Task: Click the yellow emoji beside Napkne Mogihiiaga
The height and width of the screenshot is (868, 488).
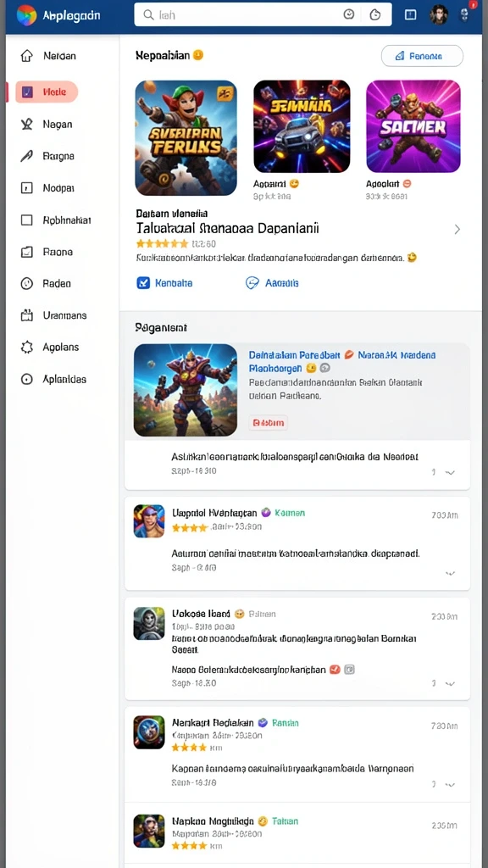Action: [x=263, y=821]
